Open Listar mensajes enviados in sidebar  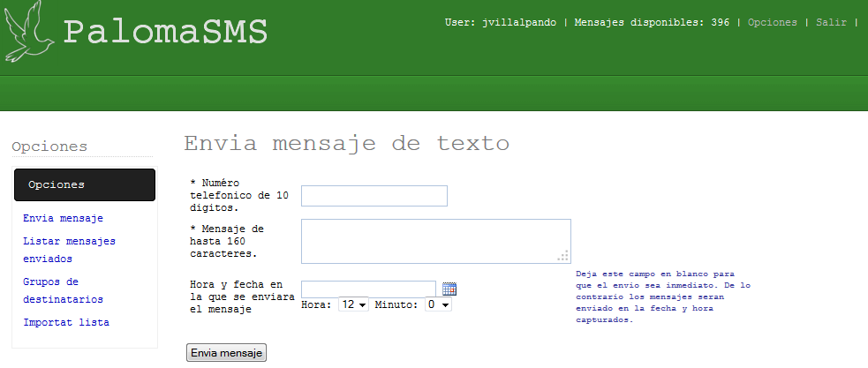69,250
